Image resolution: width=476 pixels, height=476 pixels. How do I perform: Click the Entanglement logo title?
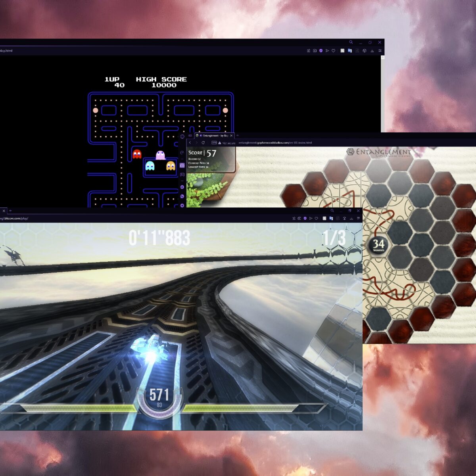[x=378, y=152]
